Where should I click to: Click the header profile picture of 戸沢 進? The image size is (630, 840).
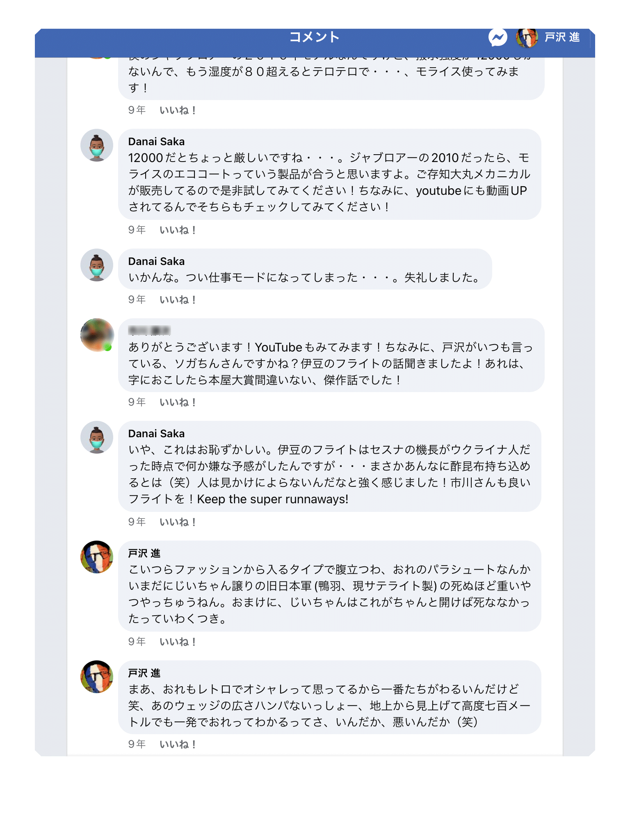(527, 38)
